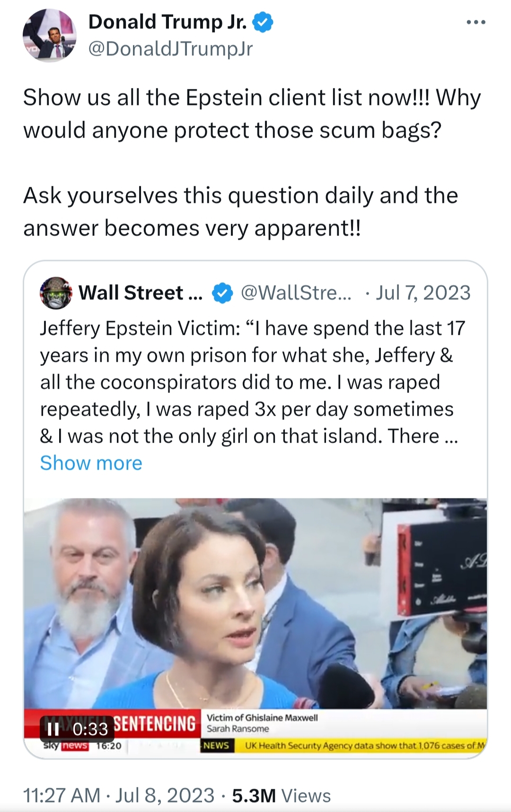Open the @DonaldJTrumpJr handle link

coord(170,48)
